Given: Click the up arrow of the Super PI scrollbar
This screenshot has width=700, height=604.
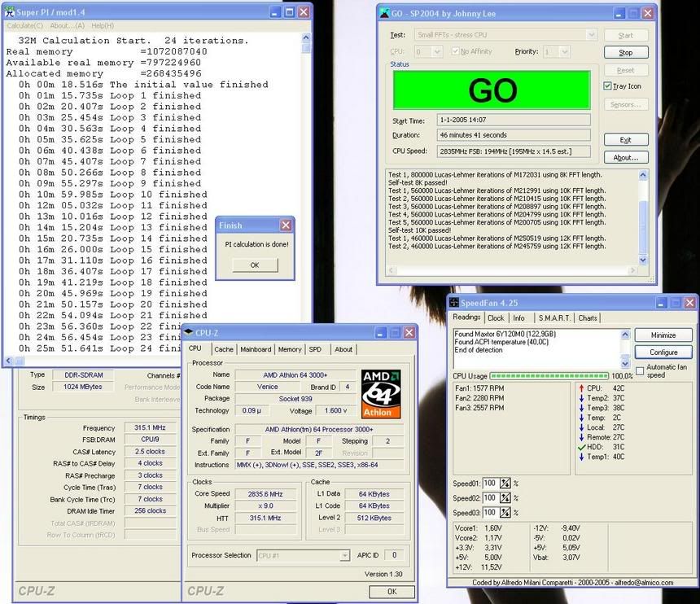Looking at the screenshot, I should 306,38.
